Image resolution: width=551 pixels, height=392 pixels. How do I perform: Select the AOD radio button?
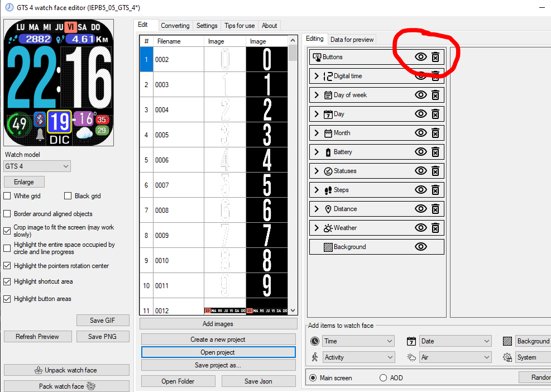coord(383,378)
